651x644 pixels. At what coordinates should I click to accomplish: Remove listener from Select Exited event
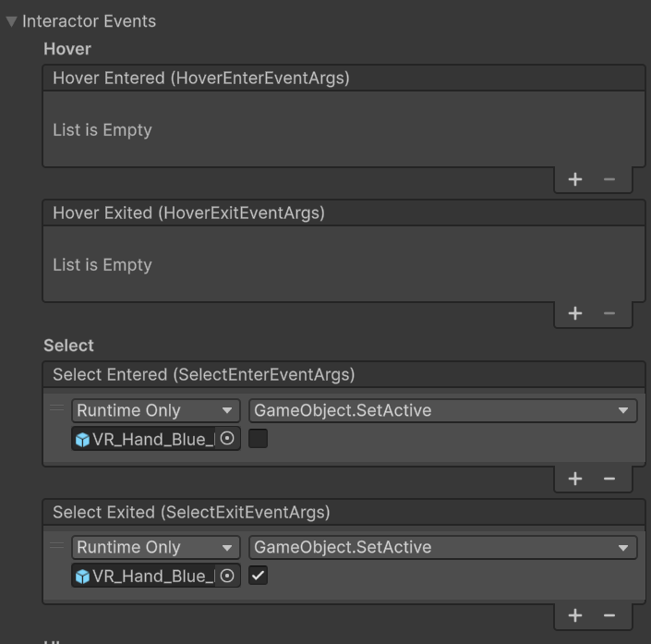click(x=609, y=615)
